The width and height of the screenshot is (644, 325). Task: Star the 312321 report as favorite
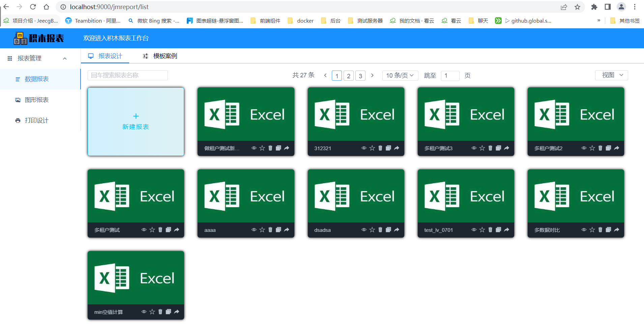pos(372,148)
